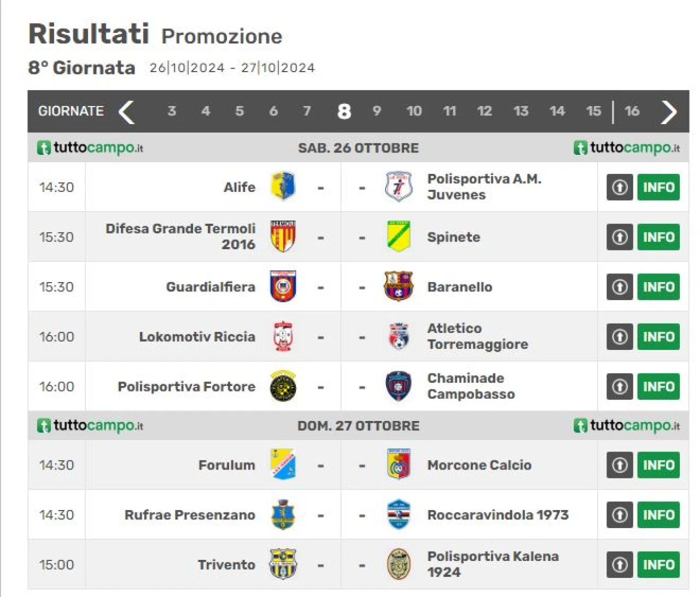Follow the Difesa Grande Termoli 2016 link

point(180,236)
